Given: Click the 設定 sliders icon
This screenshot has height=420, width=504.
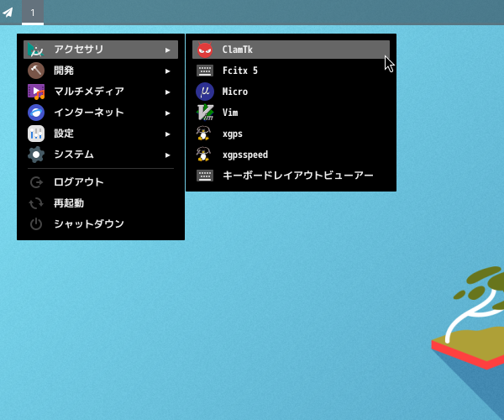Looking at the screenshot, I should (36, 134).
